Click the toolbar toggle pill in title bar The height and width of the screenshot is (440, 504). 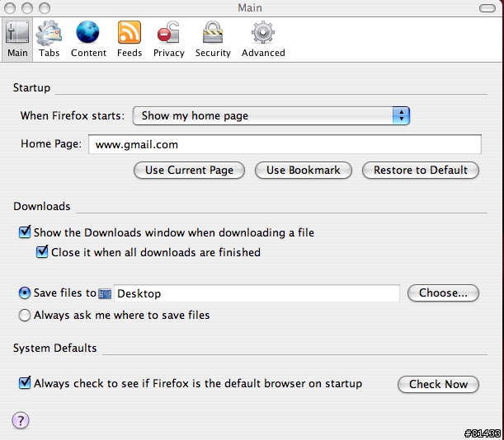pos(488,8)
